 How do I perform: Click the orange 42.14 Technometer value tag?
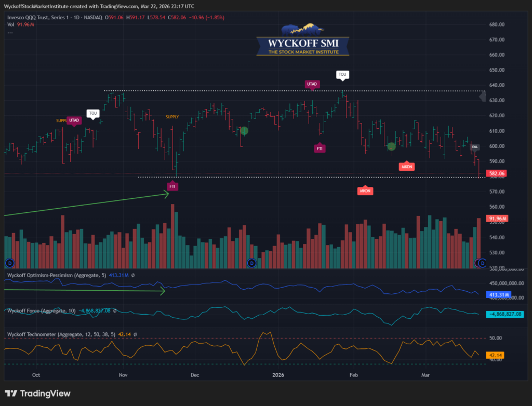(494, 356)
